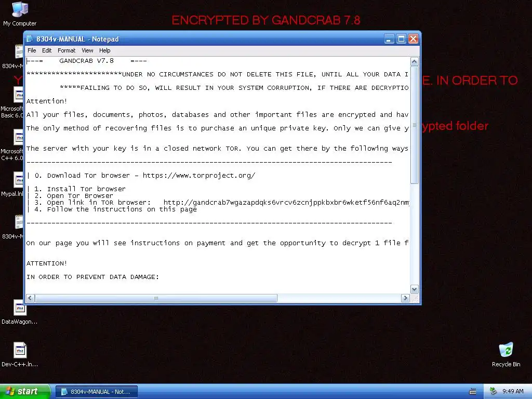Minimize the Notepad window
The width and height of the screenshot is (532, 399).
pyautogui.click(x=389, y=39)
